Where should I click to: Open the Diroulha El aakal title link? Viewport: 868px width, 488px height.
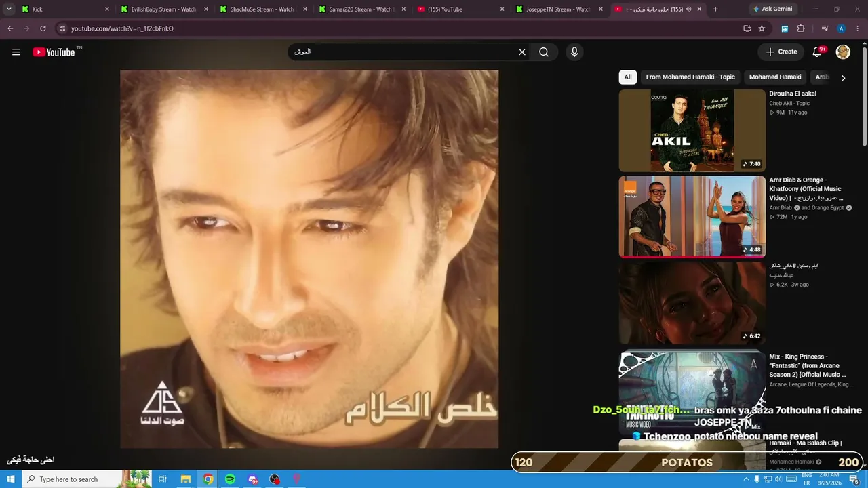point(793,94)
